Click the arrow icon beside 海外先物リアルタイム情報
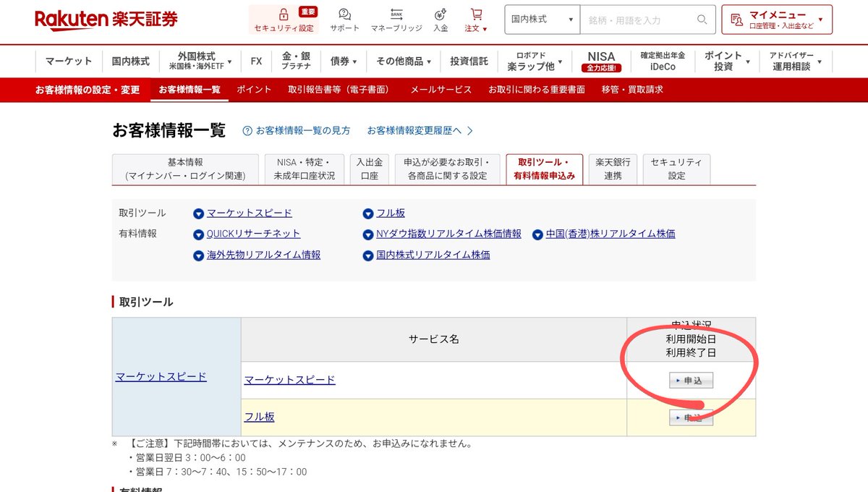This screenshot has width=868, height=492. [199, 255]
